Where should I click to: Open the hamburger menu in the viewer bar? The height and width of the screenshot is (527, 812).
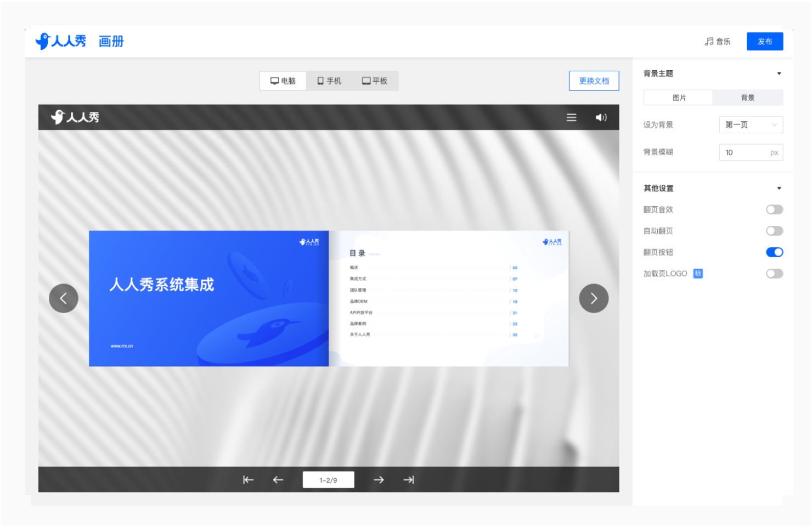tap(571, 117)
